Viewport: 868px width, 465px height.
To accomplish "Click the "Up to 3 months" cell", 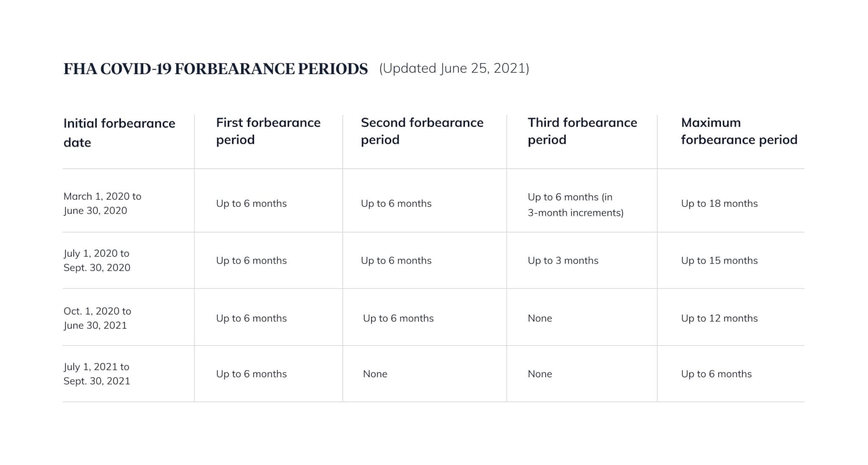I will (563, 261).
